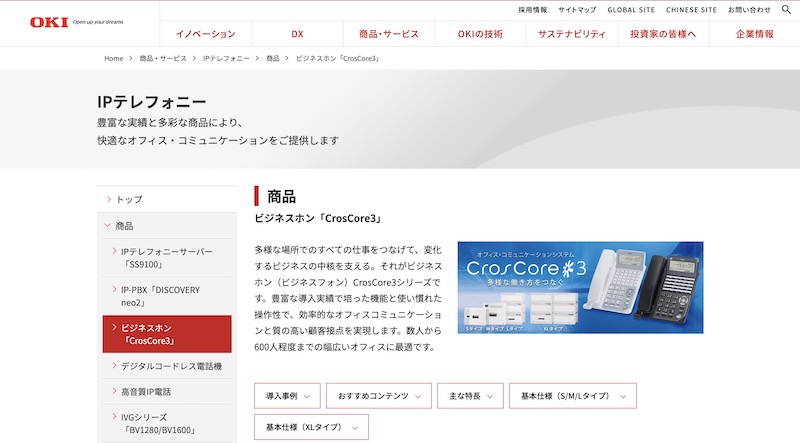Open 投資家の皆様へ menu
Viewport: 800px width, 443px height.
pyautogui.click(x=663, y=34)
